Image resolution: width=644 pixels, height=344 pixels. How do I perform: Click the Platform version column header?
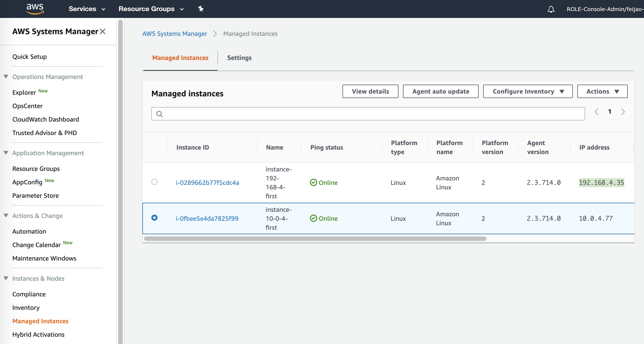point(495,147)
